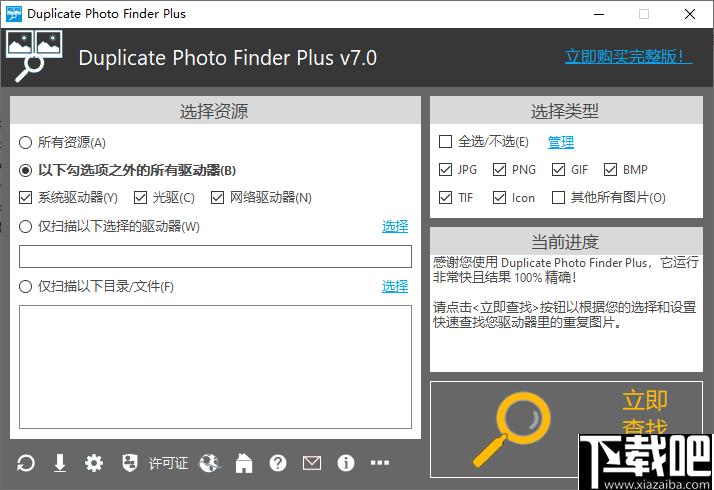Click the three dots more icon

(x=380, y=463)
